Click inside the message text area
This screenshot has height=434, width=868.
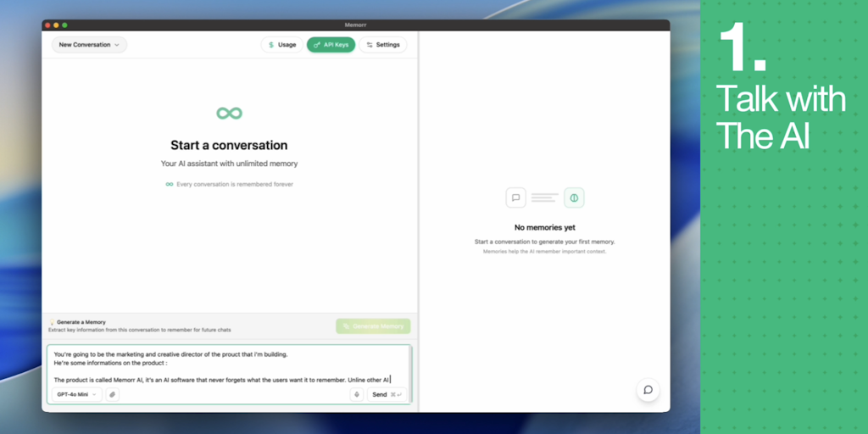coord(229,365)
